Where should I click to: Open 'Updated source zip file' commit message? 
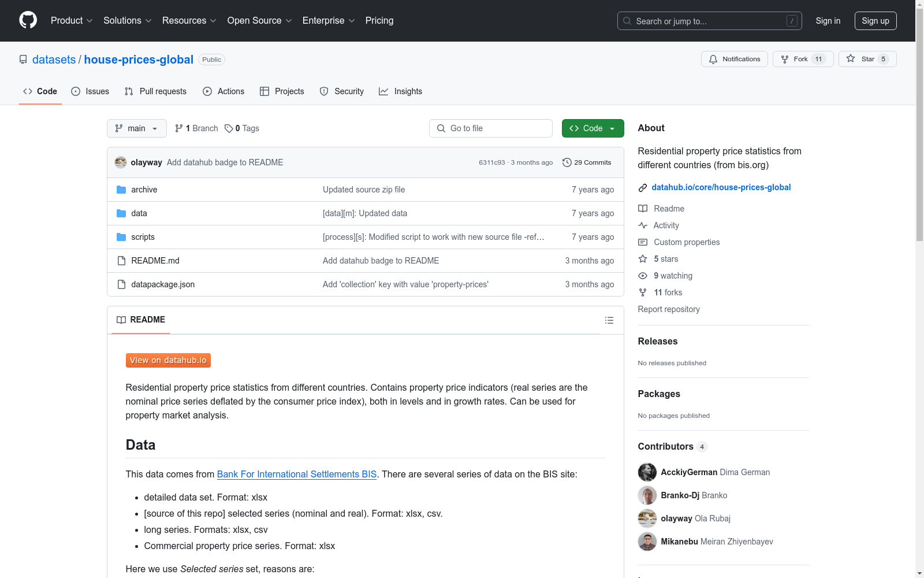tap(364, 190)
